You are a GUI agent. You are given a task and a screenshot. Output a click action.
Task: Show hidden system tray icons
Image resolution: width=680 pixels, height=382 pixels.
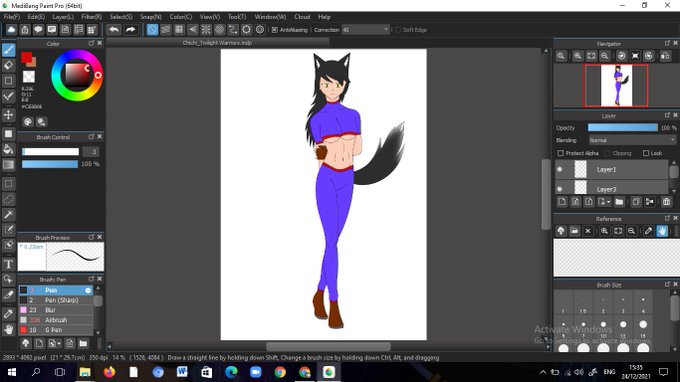(543, 372)
